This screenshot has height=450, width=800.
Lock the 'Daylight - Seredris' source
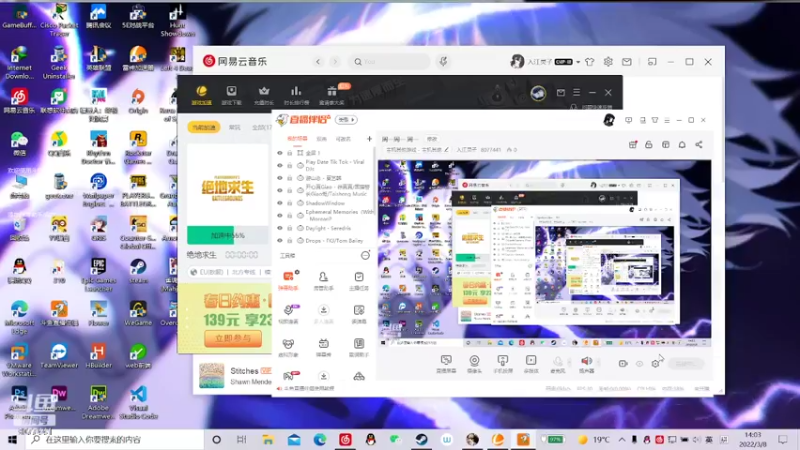(x=290, y=228)
